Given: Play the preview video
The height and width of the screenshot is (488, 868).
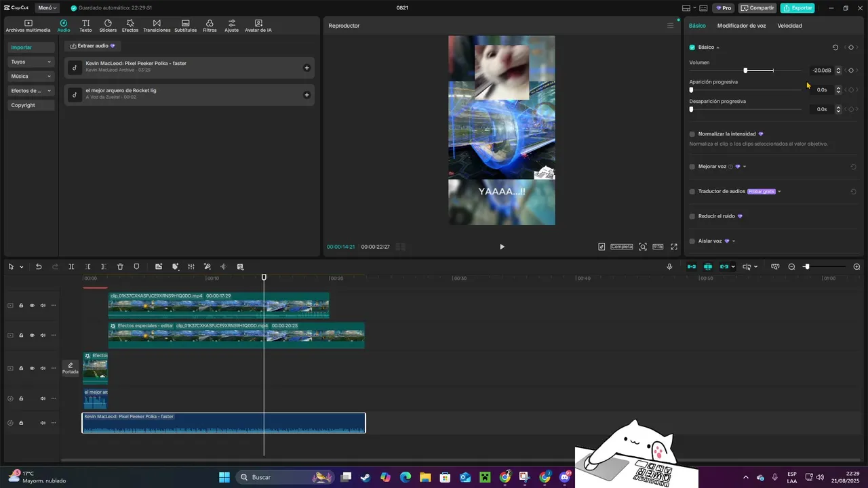Looking at the screenshot, I should tap(502, 247).
